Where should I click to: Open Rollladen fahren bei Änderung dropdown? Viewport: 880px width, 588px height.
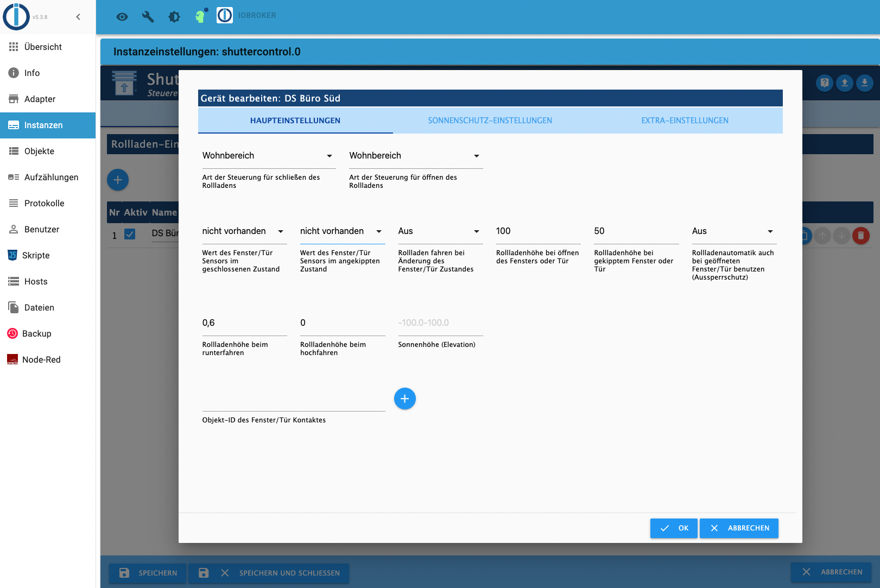[440, 231]
